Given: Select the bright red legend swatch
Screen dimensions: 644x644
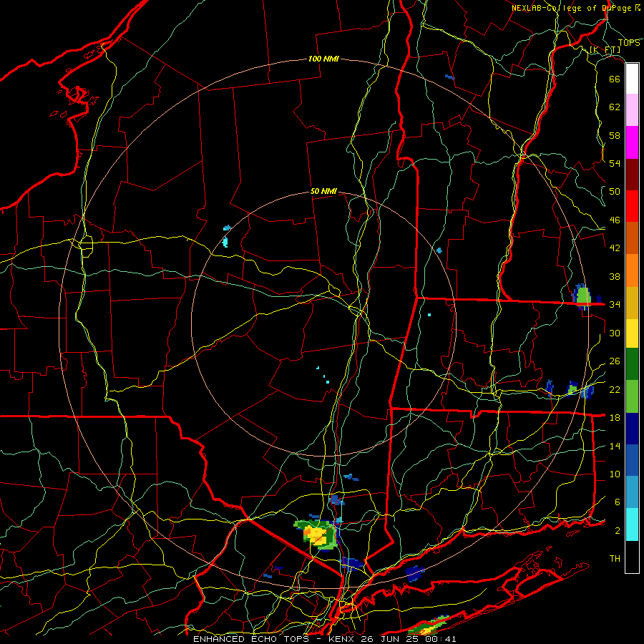Looking at the screenshot, I should pos(632,206).
